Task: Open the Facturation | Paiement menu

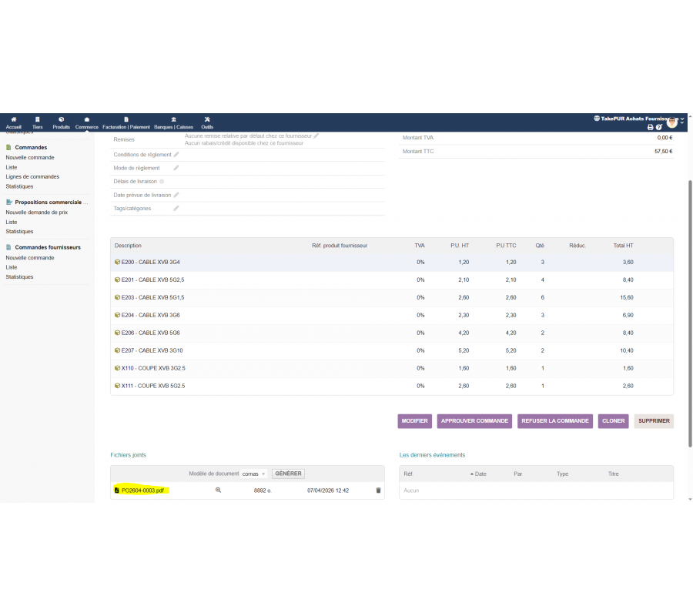Action: (126, 122)
